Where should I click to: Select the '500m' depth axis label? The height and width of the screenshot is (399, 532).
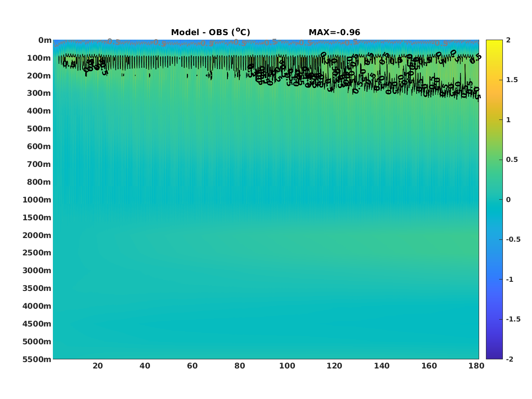pos(39,129)
